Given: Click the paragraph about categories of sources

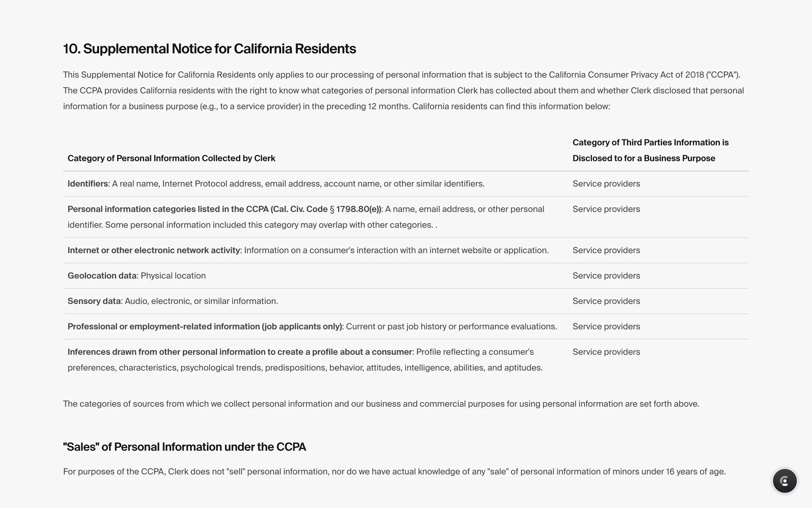Looking at the screenshot, I should pos(381,404).
